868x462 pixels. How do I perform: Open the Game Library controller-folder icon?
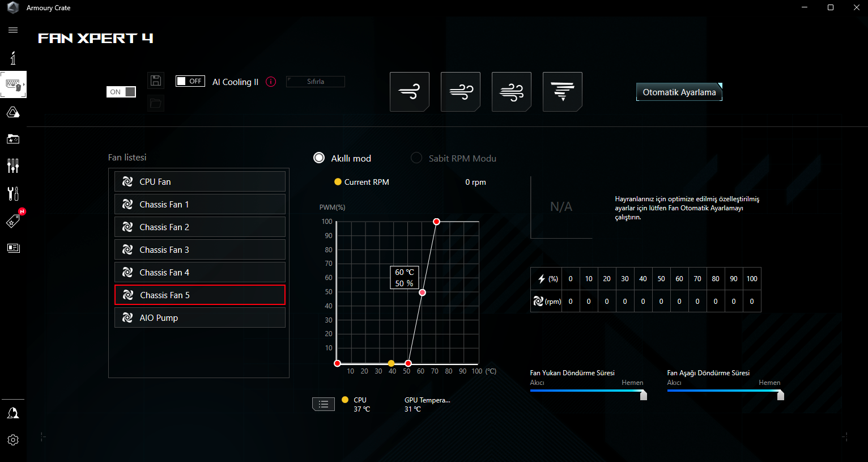coord(13,139)
